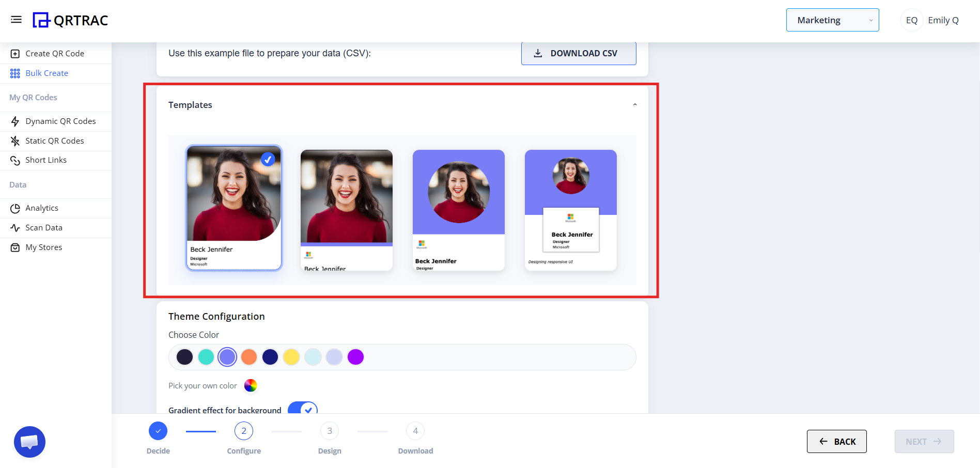
Task: Open the hamburger menu icon
Action: click(x=16, y=20)
